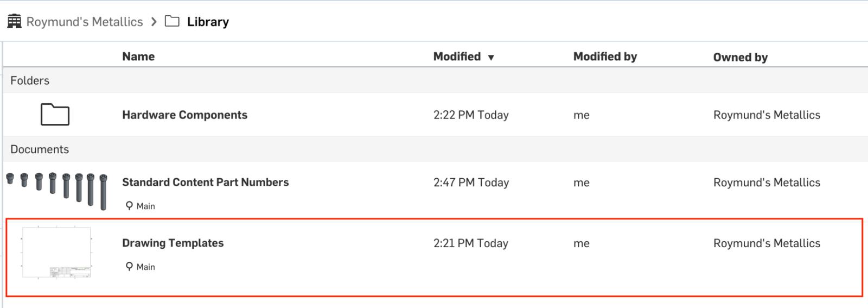Click the Hardware Components folder icon
Image resolution: width=868 pixels, height=308 pixels.
(x=55, y=115)
